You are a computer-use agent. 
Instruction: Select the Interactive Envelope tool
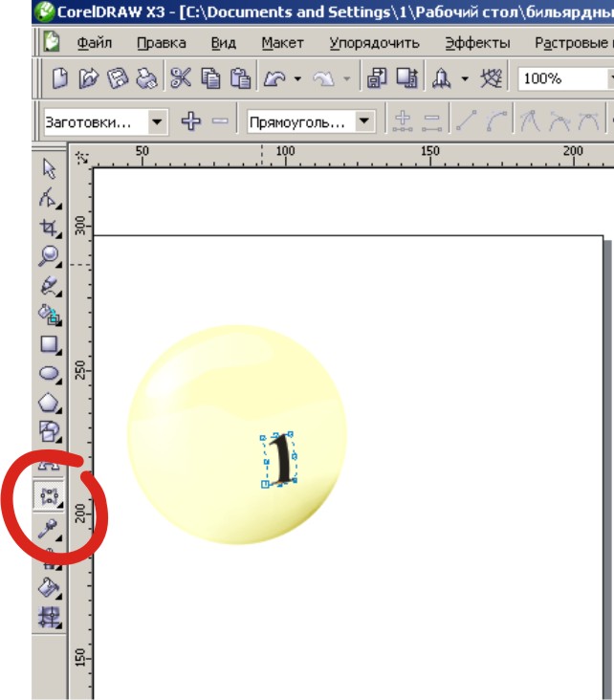[x=48, y=495]
